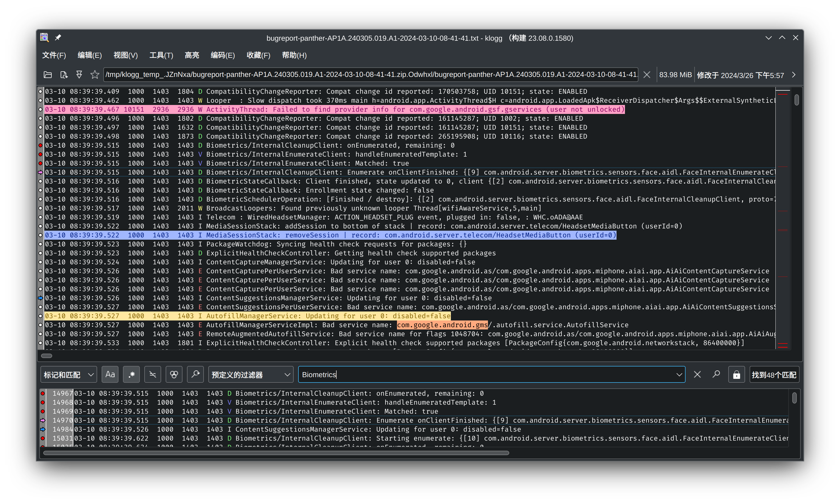Select the highlighted com.google.android.gms text
Viewport: 840px width, 504px height.
point(442,325)
